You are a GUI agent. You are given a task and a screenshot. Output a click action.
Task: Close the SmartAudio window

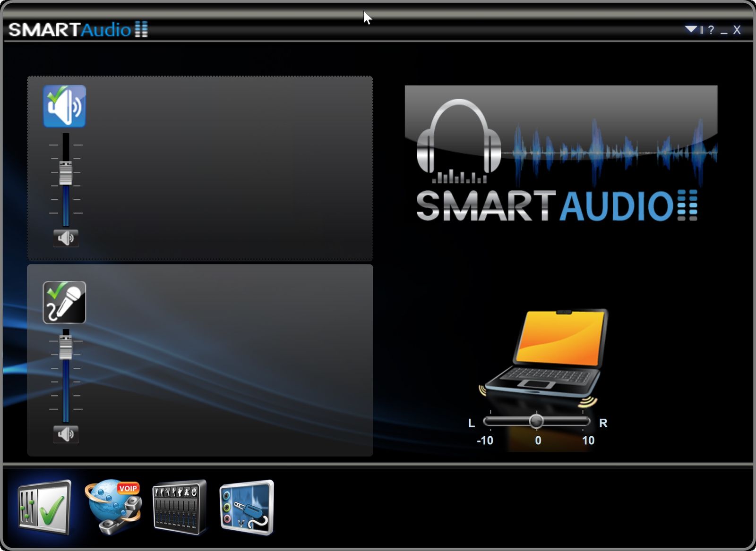737,30
